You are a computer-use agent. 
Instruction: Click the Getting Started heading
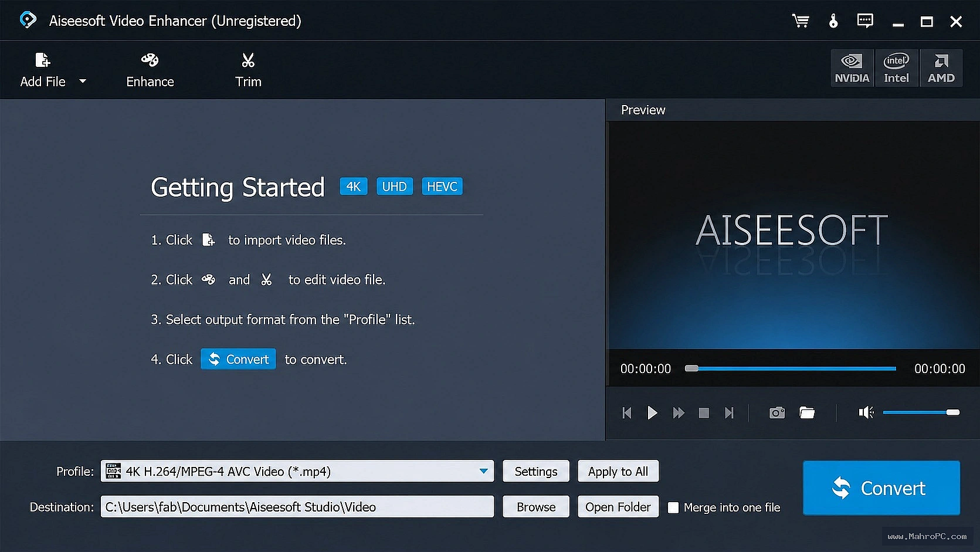[238, 187]
